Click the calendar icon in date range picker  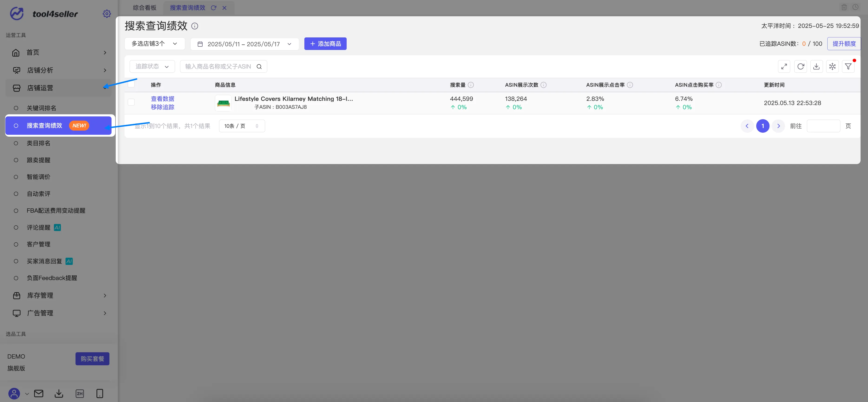(200, 44)
